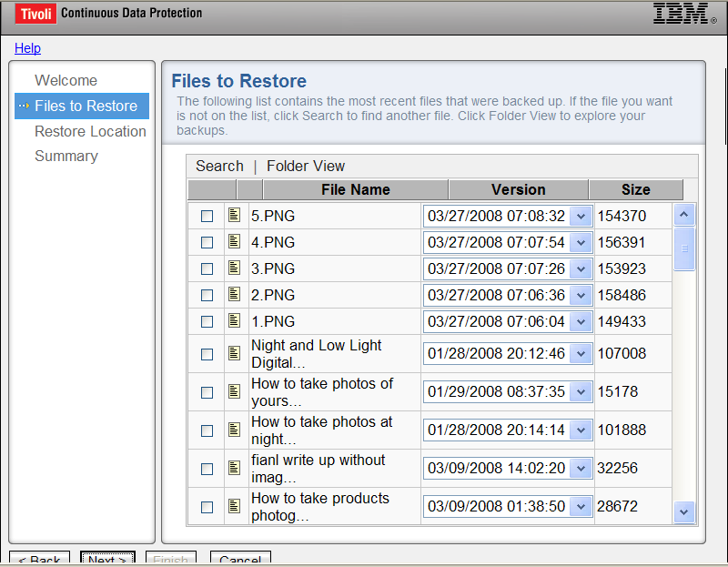
Task: Click the file icon next to 4.PNG
Action: (235, 241)
